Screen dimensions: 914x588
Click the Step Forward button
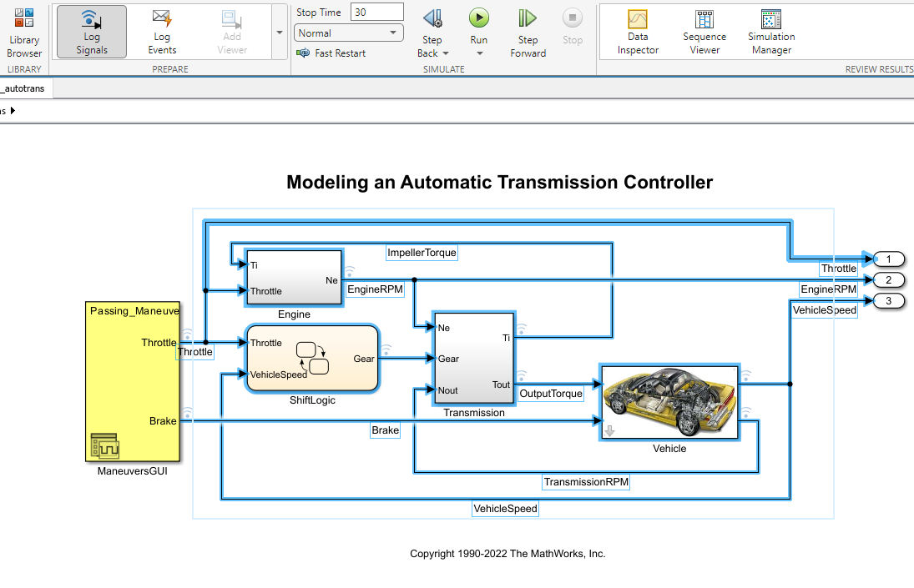pyautogui.click(x=528, y=33)
